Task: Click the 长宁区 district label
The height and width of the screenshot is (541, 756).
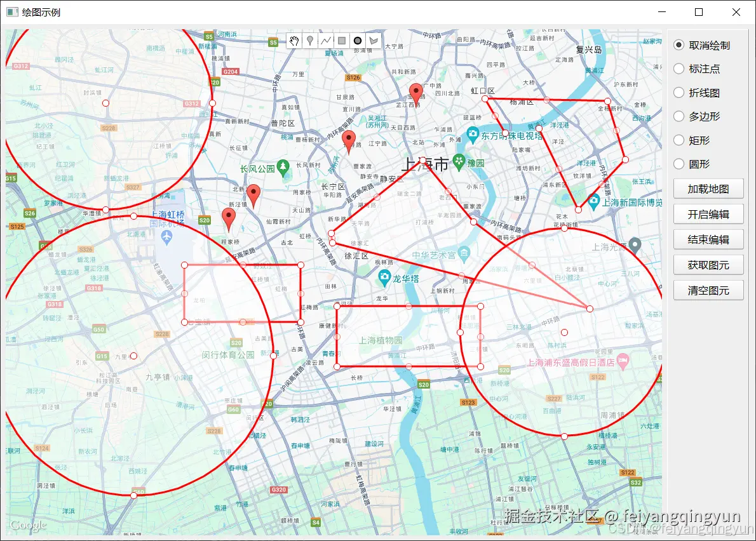Action: [x=333, y=187]
